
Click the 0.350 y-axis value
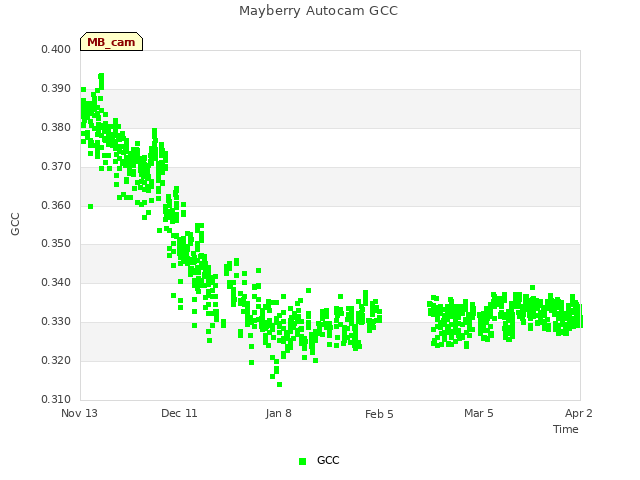[x=56, y=243]
